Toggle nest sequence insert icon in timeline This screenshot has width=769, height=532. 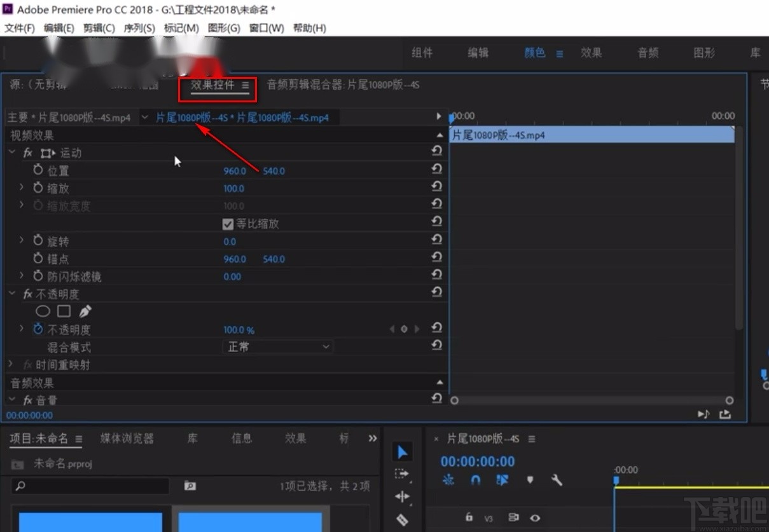(x=448, y=480)
